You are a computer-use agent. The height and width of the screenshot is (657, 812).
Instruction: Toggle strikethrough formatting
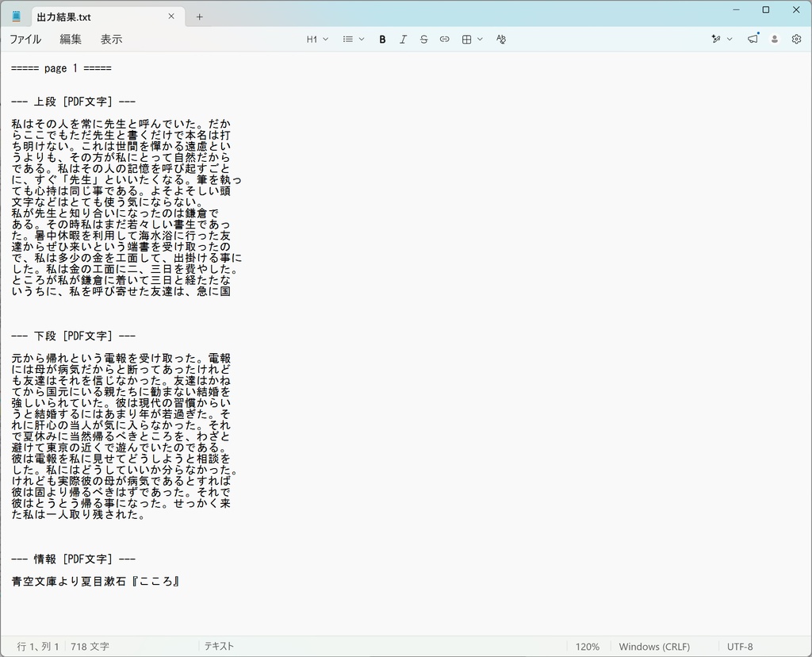[423, 40]
